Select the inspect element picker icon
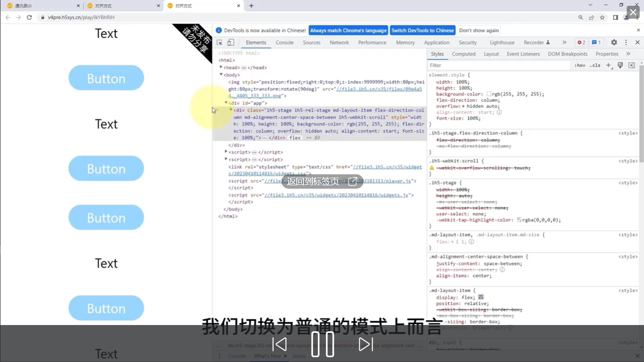This screenshot has width=644, height=362. click(219, 42)
